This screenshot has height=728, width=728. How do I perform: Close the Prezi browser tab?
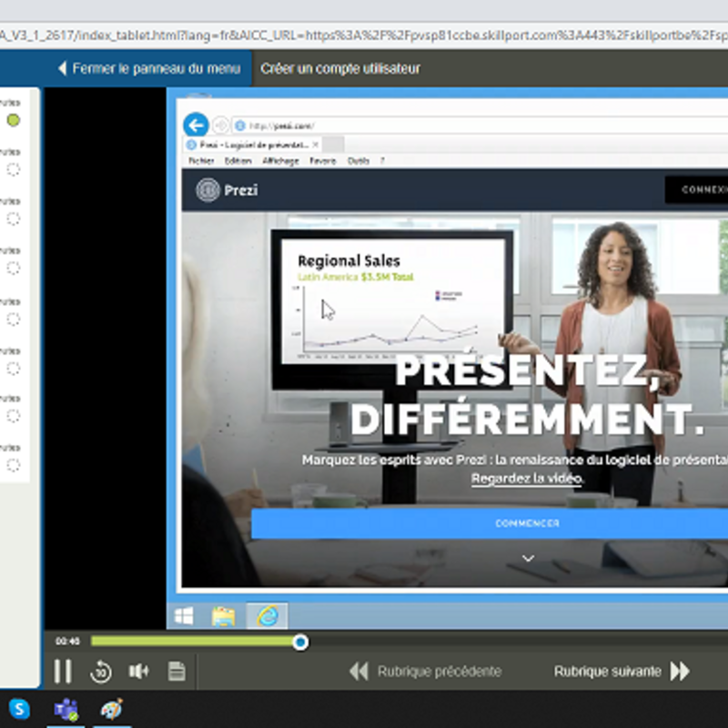coord(315,145)
